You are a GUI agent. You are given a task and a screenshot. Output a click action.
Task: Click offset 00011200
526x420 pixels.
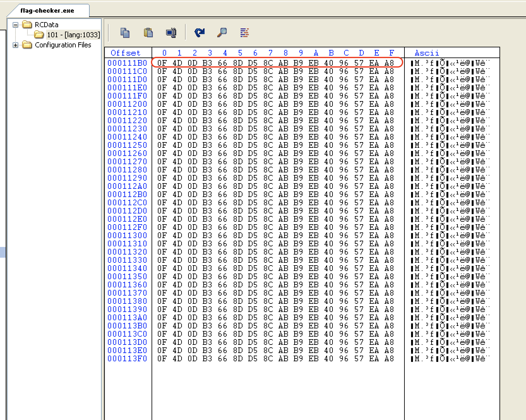128,104
